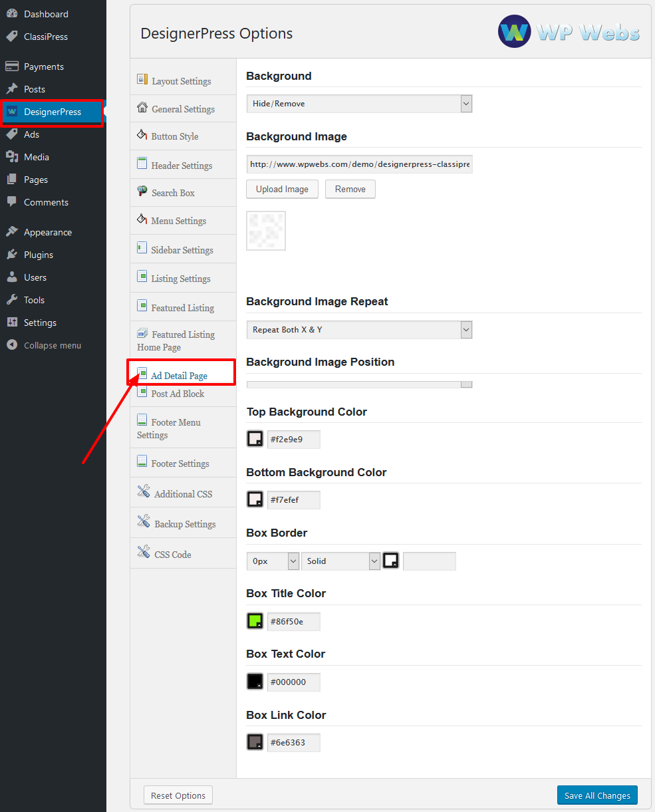This screenshot has width=655, height=812.
Task: Open Box Link Color gray swatch
Action: point(255,742)
